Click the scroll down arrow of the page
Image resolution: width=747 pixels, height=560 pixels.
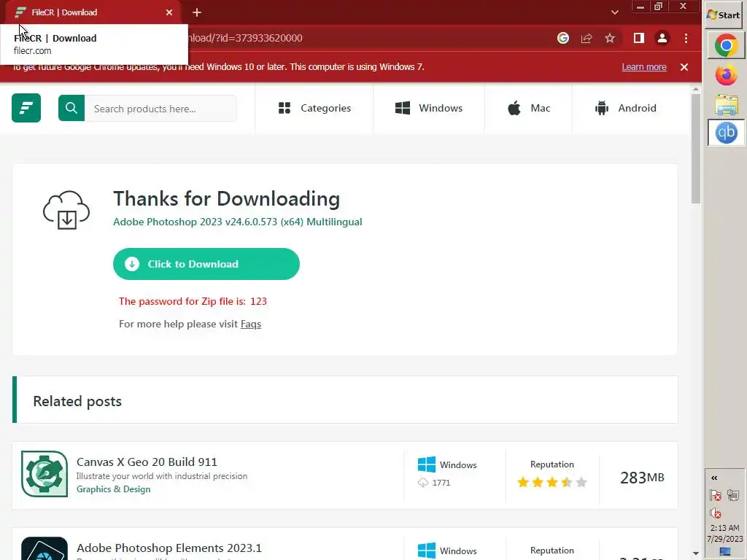coord(696,553)
